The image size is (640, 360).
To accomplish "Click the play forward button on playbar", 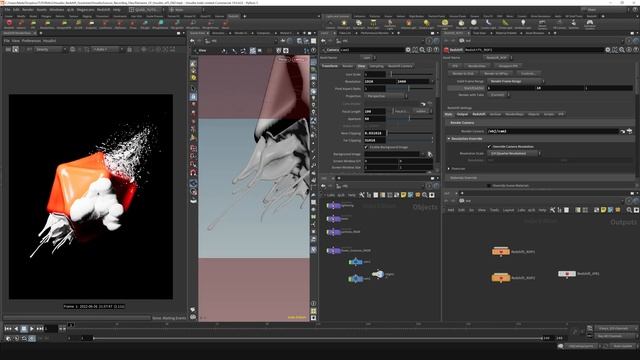I will point(32,329).
